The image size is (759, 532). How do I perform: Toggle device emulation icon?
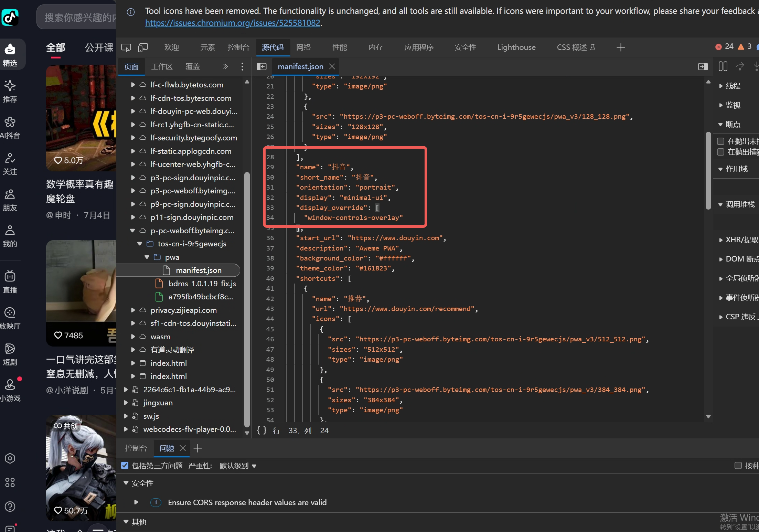coord(143,47)
